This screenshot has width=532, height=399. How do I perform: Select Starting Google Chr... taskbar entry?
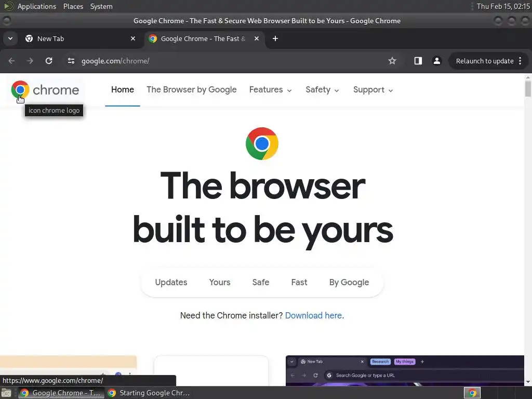(148, 393)
